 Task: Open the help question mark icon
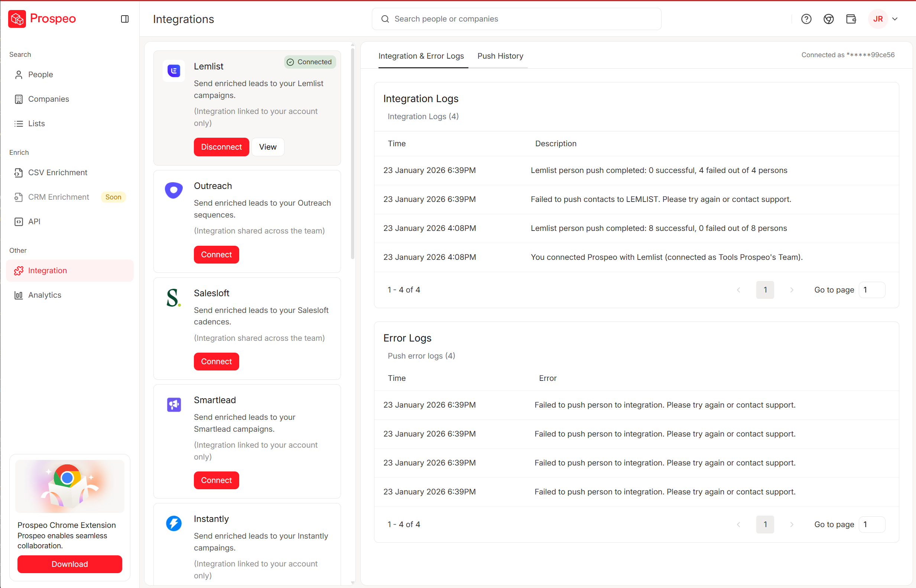806,19
